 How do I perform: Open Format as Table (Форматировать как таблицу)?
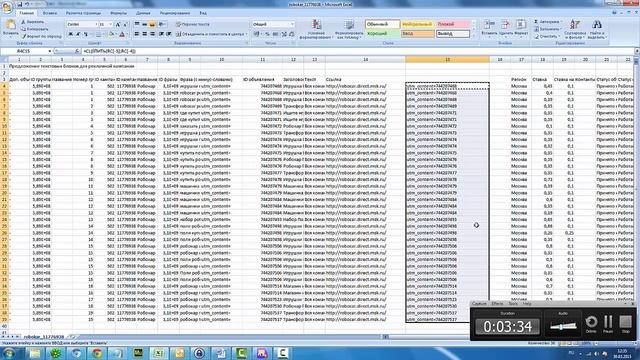point(349,29)
